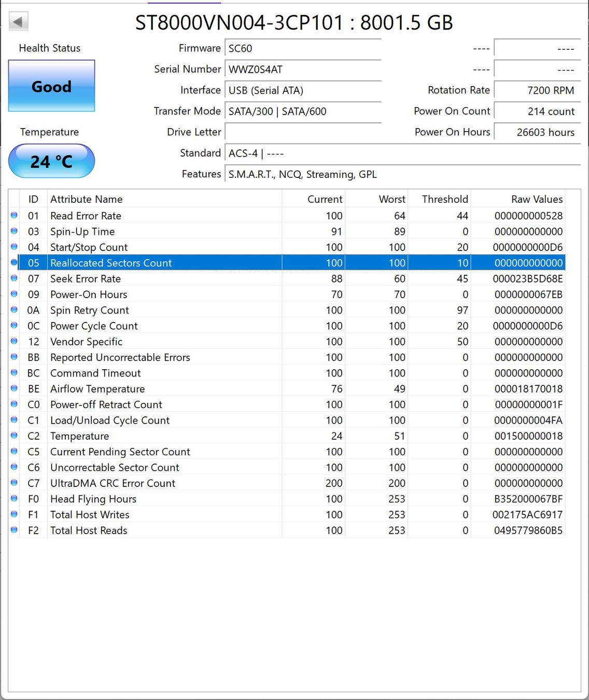Click the Interface field USB (Serial ATA)

[x=303, y=90]
